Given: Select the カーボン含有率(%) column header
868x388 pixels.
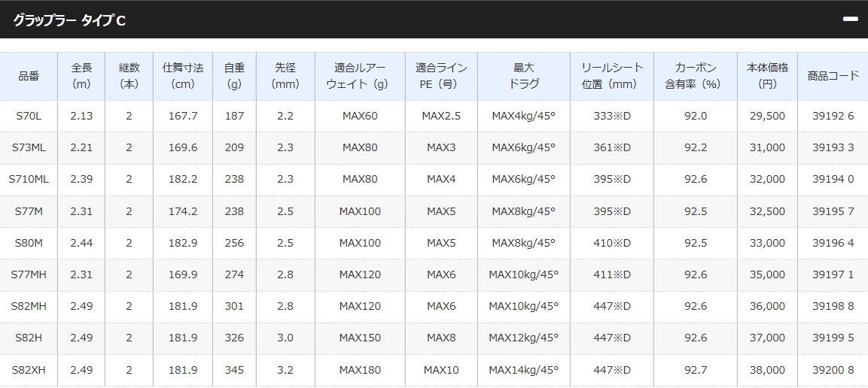Looking at the screenshot, I should coord(696,76).
